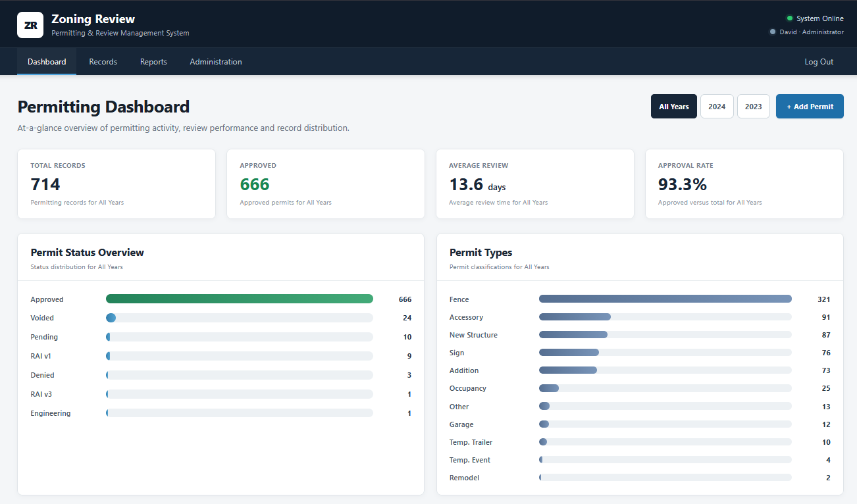Screen dimensions: 857x504
Task: Click the Zoning Review title
Action: pyautogui.click(x=93, y=19)
